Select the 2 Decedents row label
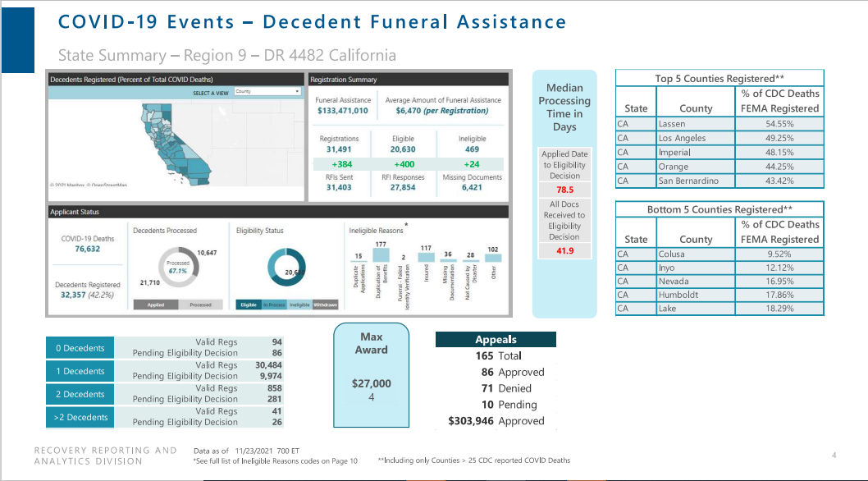This screenshot has width=868, height=481. [x=80, y=394]
